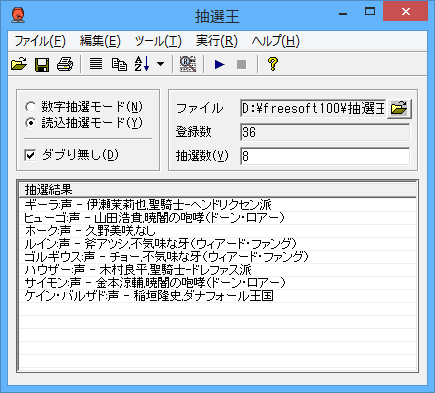Toggle the ダブリ無し(D) checkbox

pyautogui.click(x=30, y=155)
